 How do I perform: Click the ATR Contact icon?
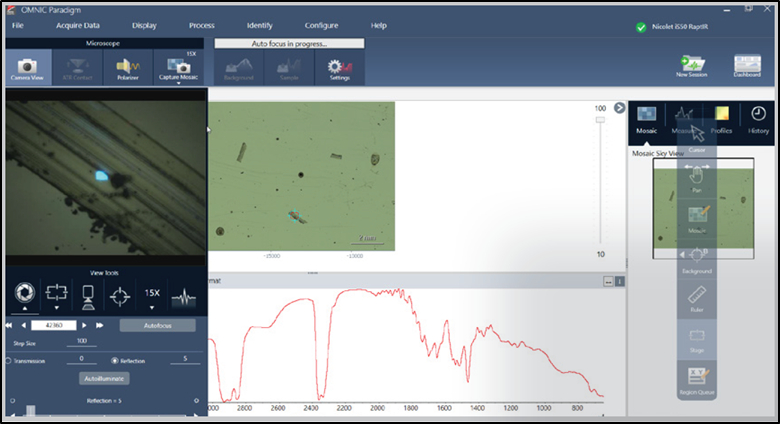[x=77, y=68]
